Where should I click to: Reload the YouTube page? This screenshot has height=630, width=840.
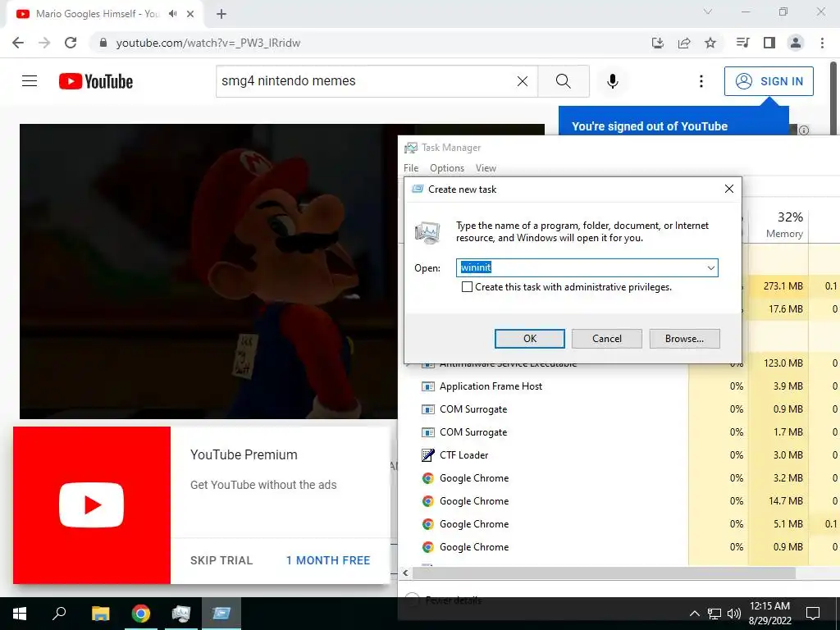pos(71,43)
